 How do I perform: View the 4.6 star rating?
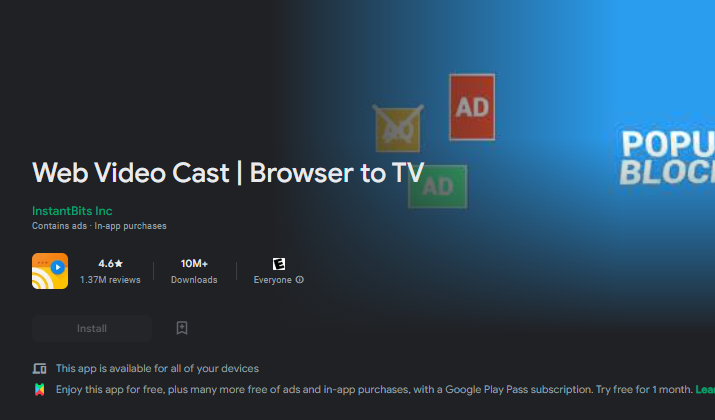pos(110,264)
